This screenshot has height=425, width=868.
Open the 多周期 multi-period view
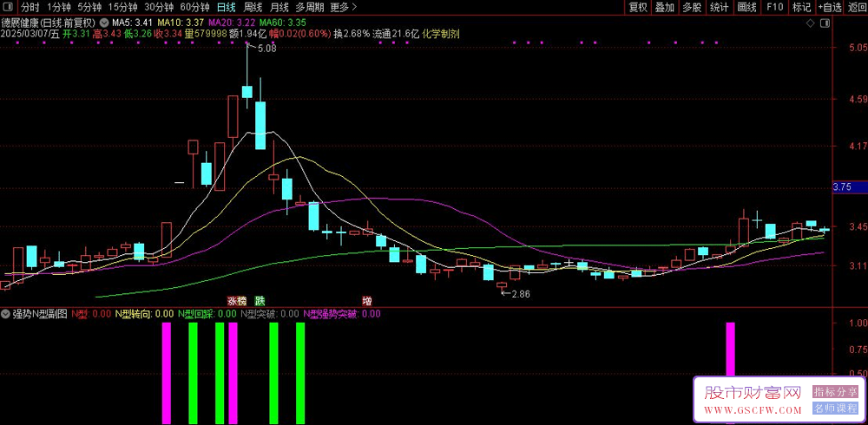tap(310, 7)
